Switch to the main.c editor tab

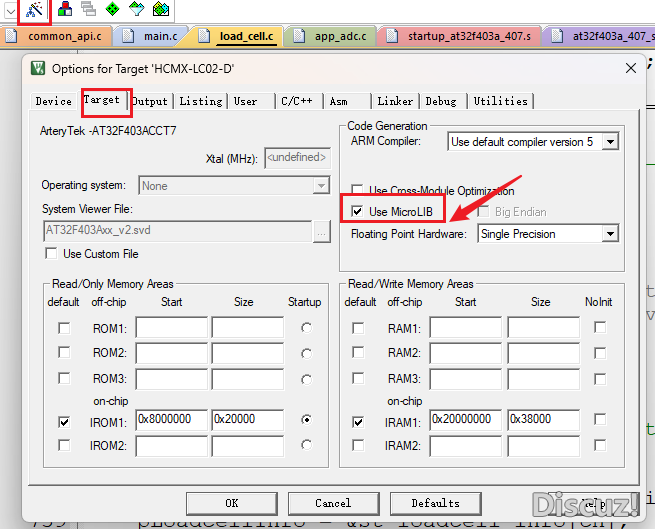(152, 36)
